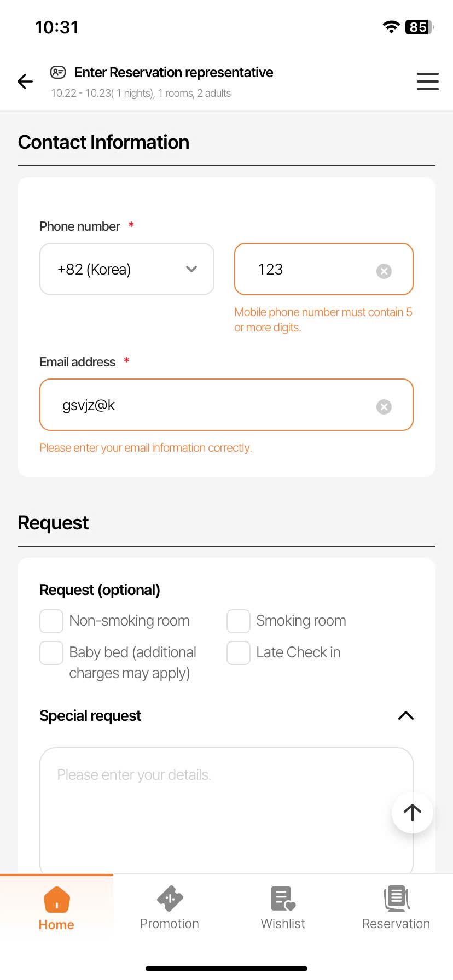The width and height of the screenshot is (453, 980).
Task: Tap the scroll-to-top arrow button
Action: (412, 813)
